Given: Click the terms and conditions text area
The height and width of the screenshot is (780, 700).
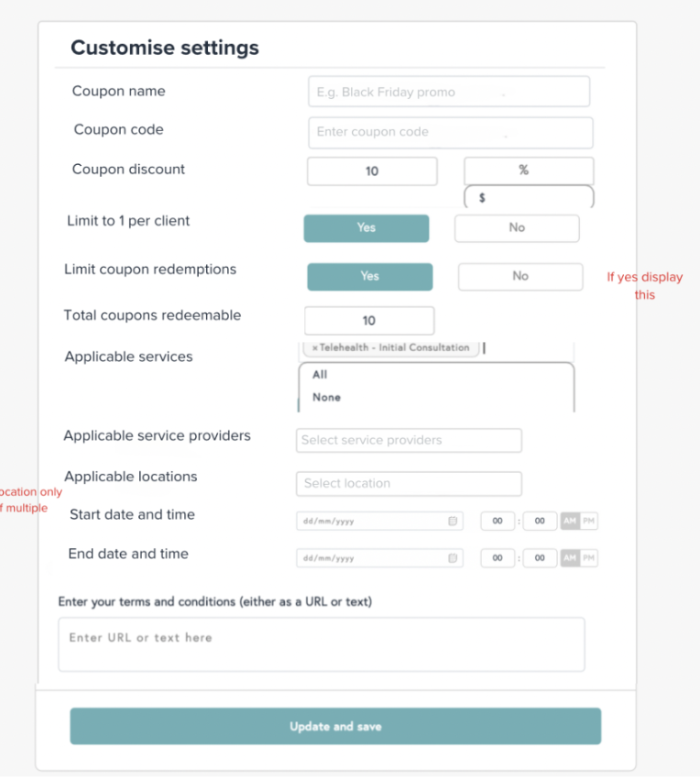Looking at the screenshot, I should coord(321,643).
